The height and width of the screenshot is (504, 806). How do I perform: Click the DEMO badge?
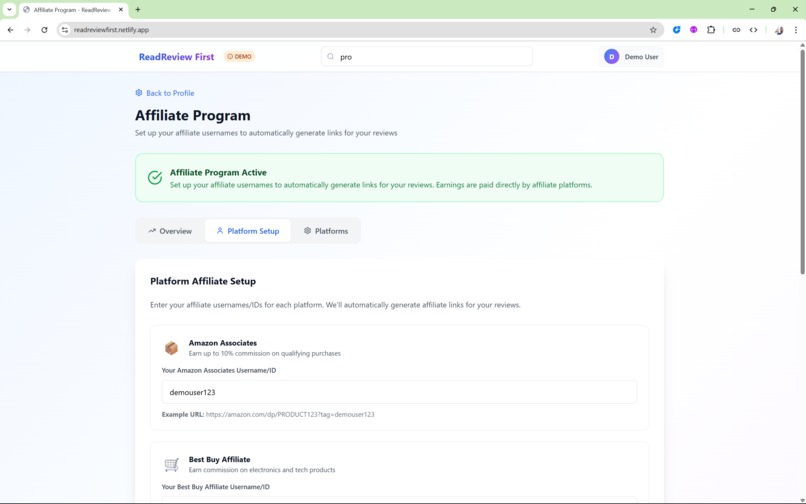(240, 57)
